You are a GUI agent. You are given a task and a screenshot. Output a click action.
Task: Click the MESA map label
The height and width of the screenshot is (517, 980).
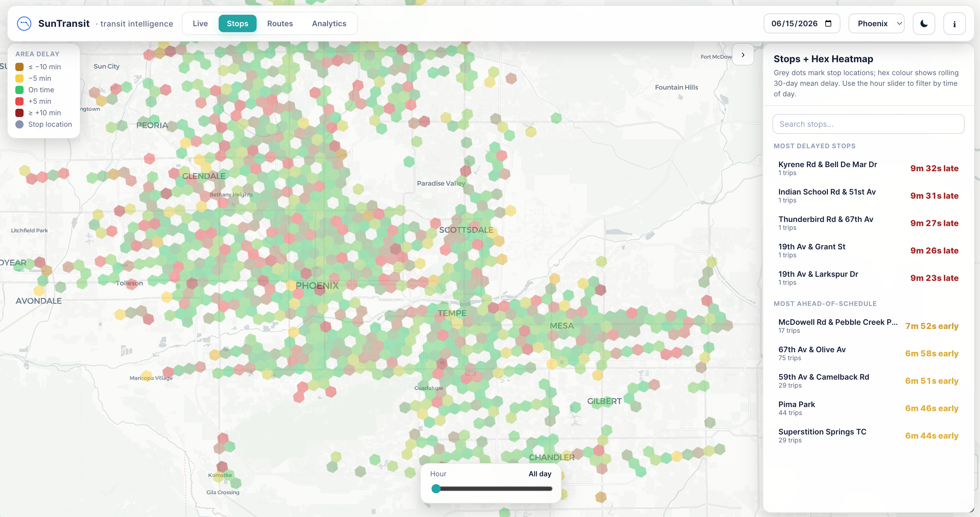(x=562, y=325)
